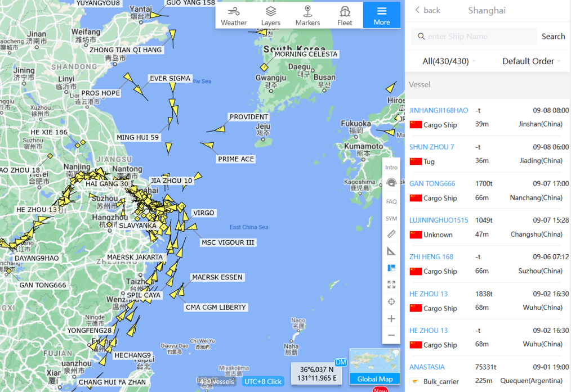This screenshot has width=571, height=392.
Task: Select the PROS HOPE ship label
Action: (x=100, y=93)
